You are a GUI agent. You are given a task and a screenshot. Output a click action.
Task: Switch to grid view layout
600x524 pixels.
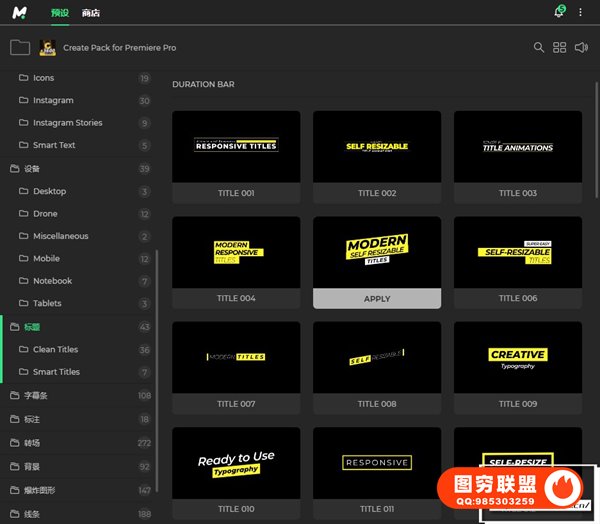560,47
